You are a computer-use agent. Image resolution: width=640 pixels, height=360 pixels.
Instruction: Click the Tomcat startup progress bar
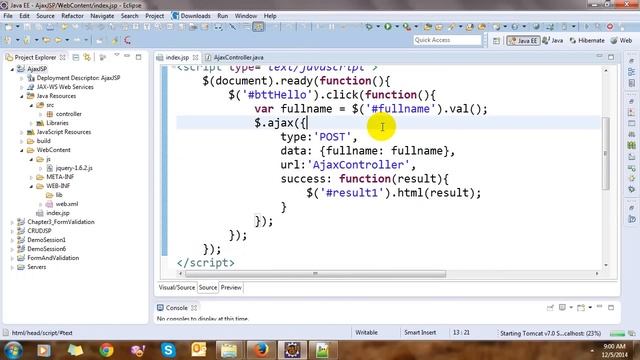click(618, 333)
